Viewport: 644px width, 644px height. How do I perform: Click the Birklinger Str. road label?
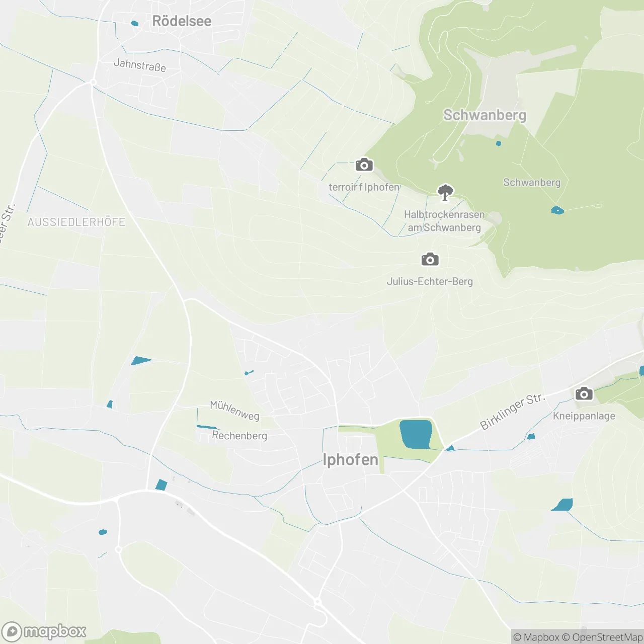(x=512, y=412)
